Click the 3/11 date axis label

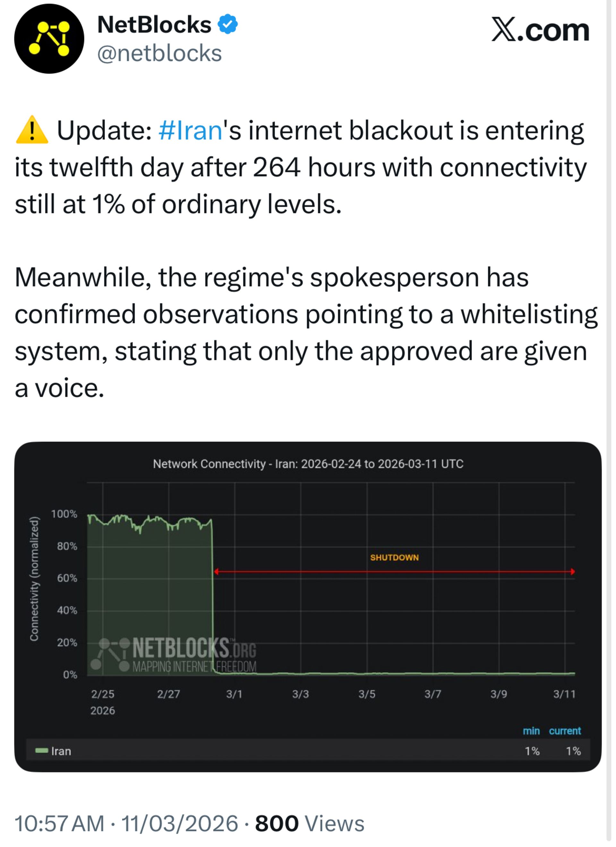coord(564,694)
